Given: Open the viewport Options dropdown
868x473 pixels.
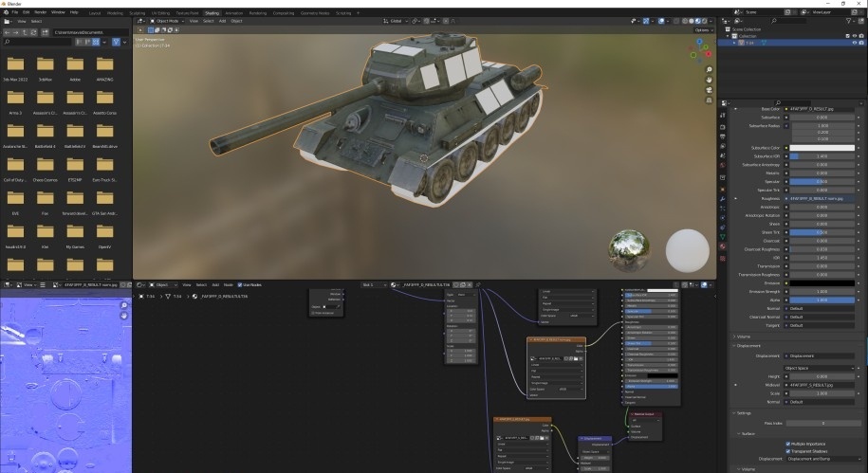Looking at the screenshot, I should coord(703,30).
